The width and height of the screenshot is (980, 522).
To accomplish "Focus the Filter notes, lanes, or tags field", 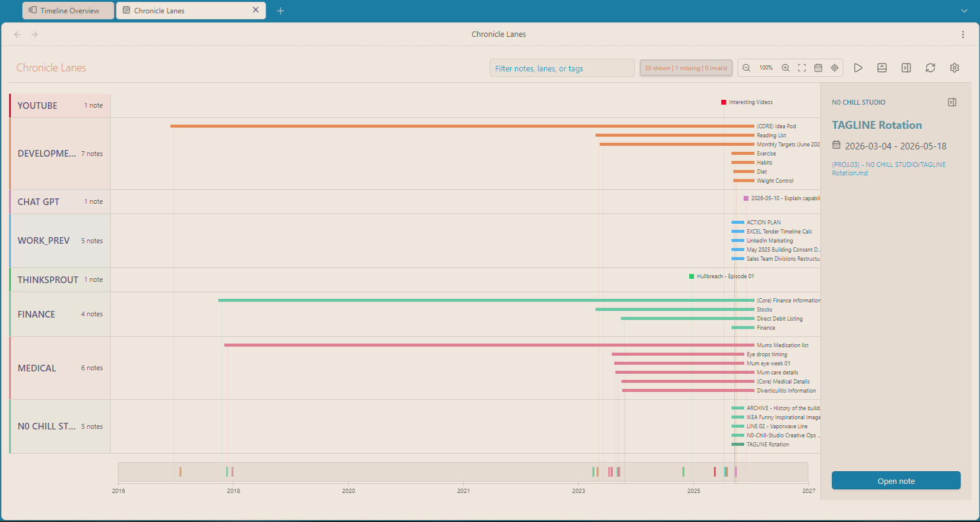I will (x=562, y=68).
